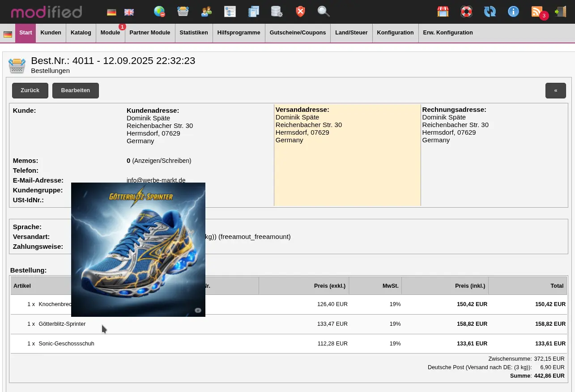Open the Katalog menu
This screenshot has height=392, width=575.
(81, 33)
